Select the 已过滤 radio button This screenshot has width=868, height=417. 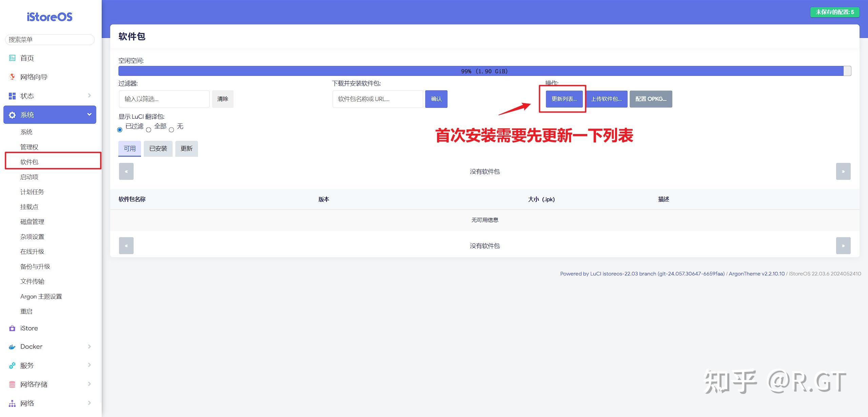[120, 130]
